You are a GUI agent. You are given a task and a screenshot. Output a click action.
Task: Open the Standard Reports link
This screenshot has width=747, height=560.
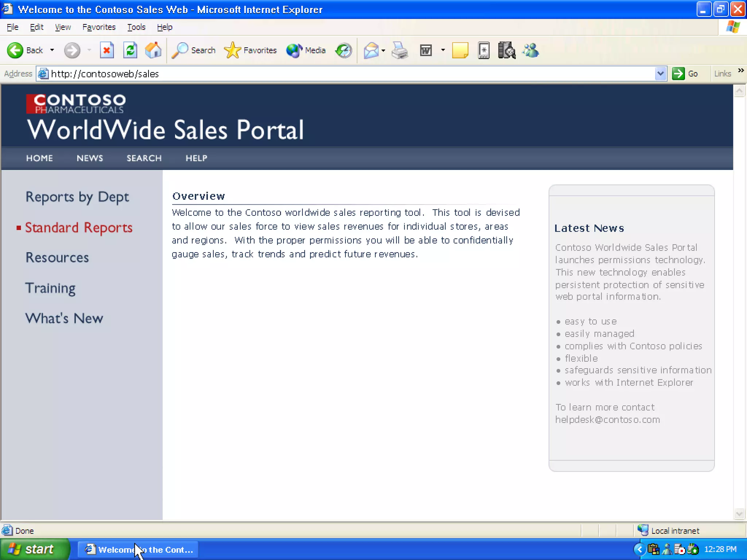coord(78,227)
